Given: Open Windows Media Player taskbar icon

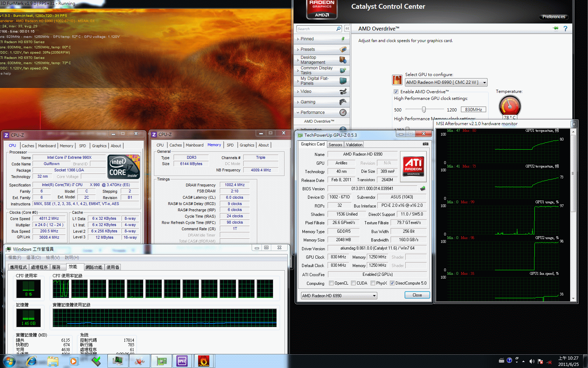Looking at the screenshot, I should (73, 361).
